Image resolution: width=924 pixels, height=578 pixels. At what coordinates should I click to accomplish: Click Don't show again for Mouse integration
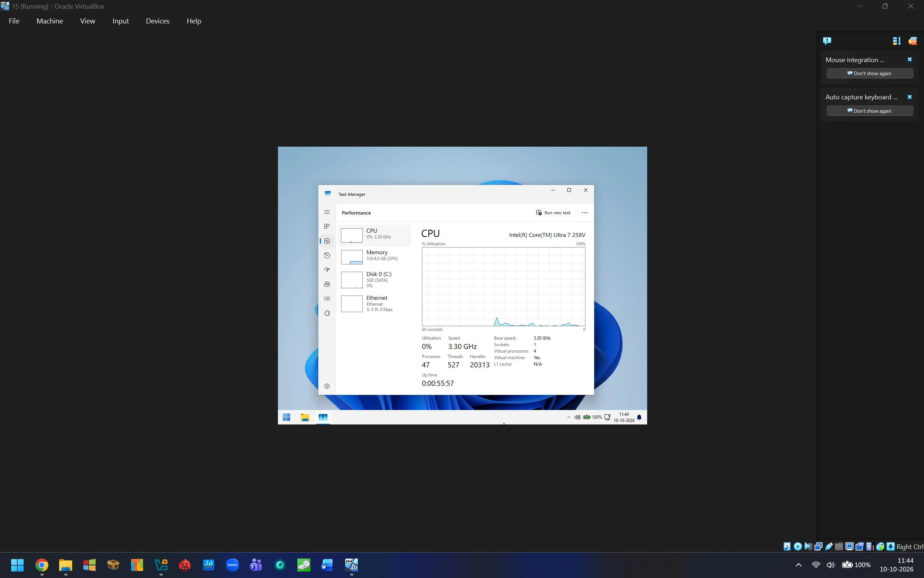[870, 73]
